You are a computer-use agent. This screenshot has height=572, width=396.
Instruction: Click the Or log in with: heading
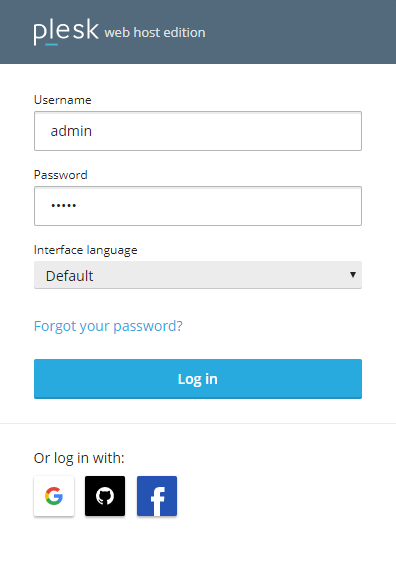pyautogui.click(x=79, y=458)
